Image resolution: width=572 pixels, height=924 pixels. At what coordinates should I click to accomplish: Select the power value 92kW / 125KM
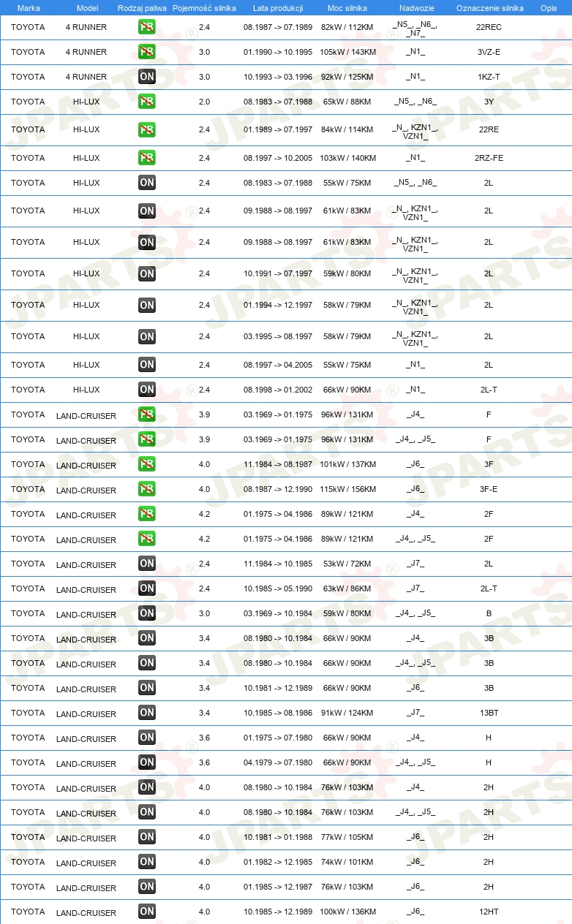click(x=347, y=77)
